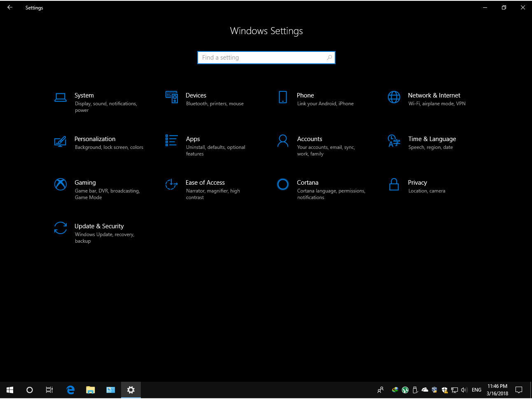Open File Explorer from taskbar
Image resolution: width=532 pixels, height=399 pixels.
tap(91, 390)
